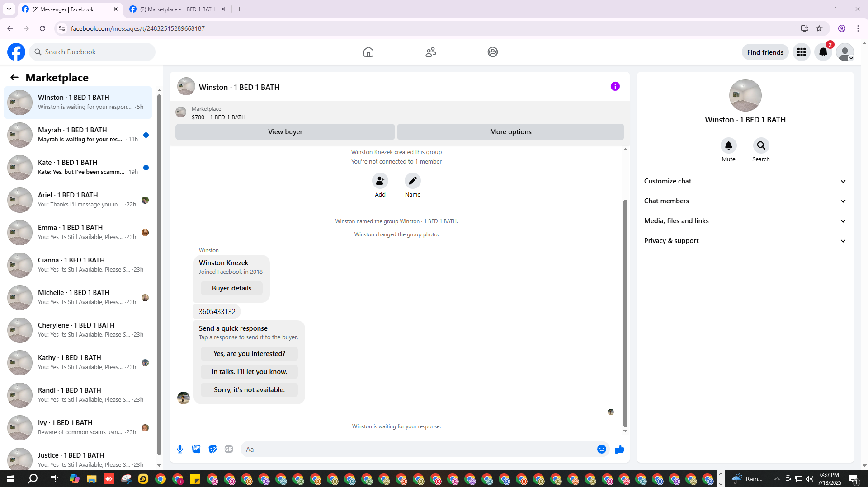Reload the page
868x487 pixels.
pos(42,28)
